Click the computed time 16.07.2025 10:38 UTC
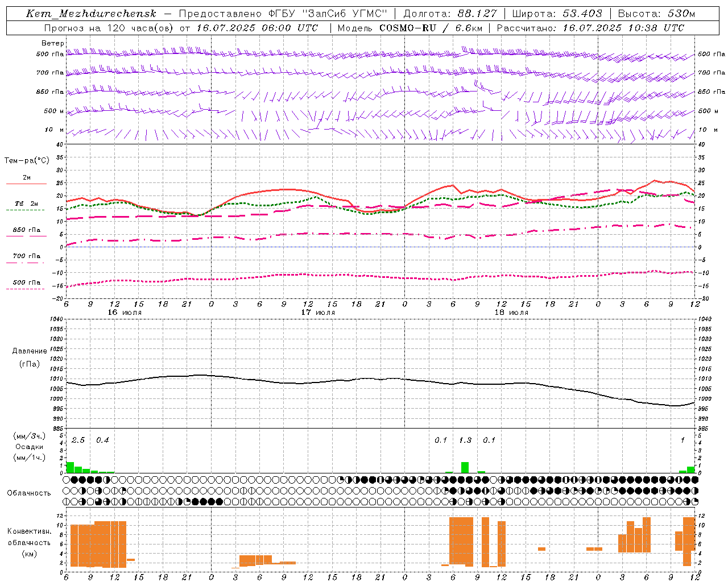Viewport: 728px width, 582px height. [x=623, y=28]
